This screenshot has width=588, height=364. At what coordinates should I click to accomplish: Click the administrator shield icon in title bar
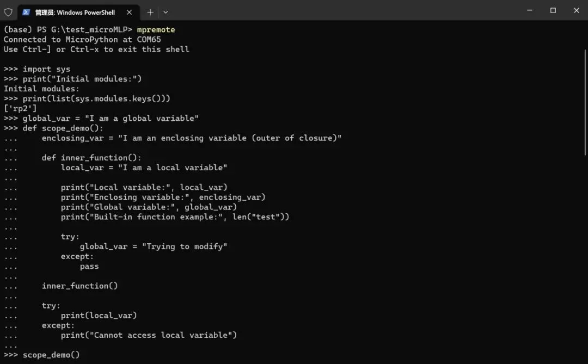click(8, 13)
